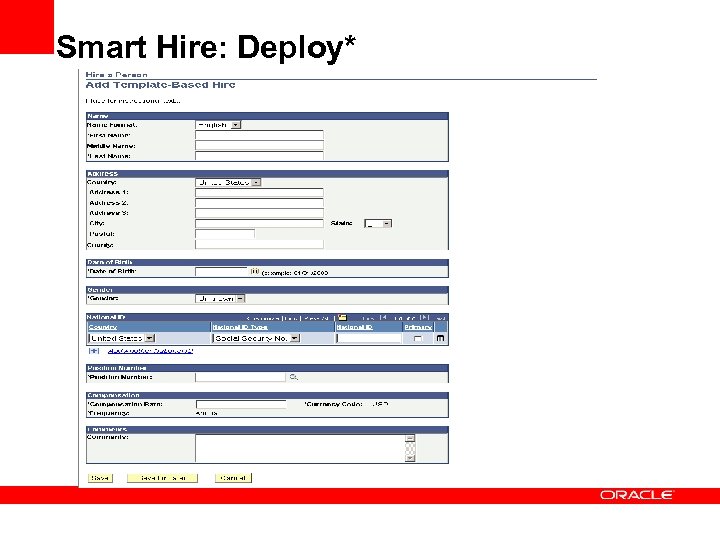Image resolution: width=720 pixels, height=540 pixels.
Task: Click the Postal input field
Action: tap(225, 234)
